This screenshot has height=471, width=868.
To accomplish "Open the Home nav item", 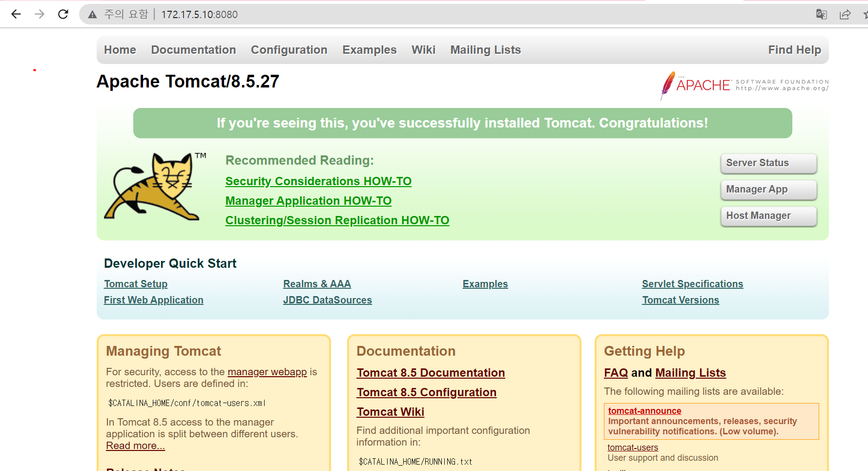I will pos(120,50).
